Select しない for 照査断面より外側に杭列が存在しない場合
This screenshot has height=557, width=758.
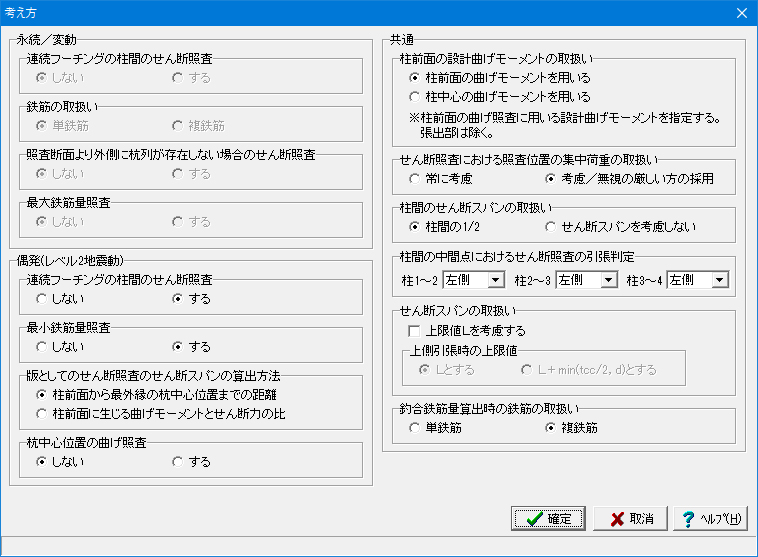pos(60,174)
